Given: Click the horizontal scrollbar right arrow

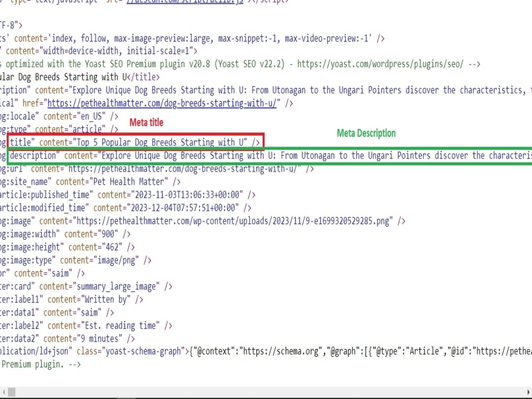Looking at the screenshot, I should [x=529, y=392].
